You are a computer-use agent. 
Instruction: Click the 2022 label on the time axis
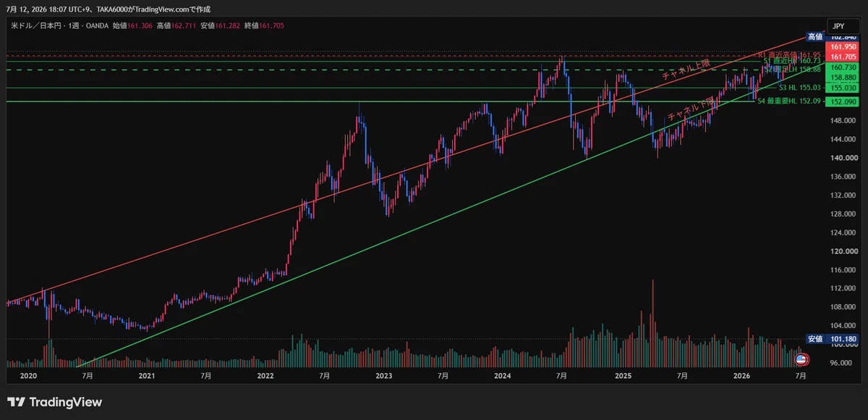265,376
